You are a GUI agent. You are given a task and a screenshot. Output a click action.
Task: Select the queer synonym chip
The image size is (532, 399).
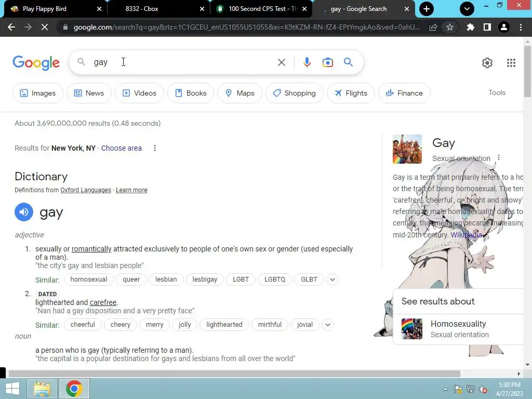pos(131,280)
